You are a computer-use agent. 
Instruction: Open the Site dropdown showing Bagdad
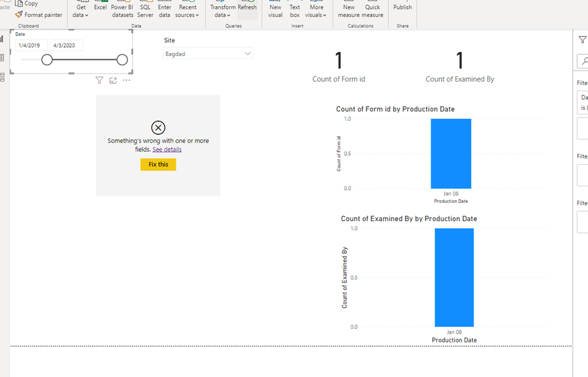click(207, 54)
